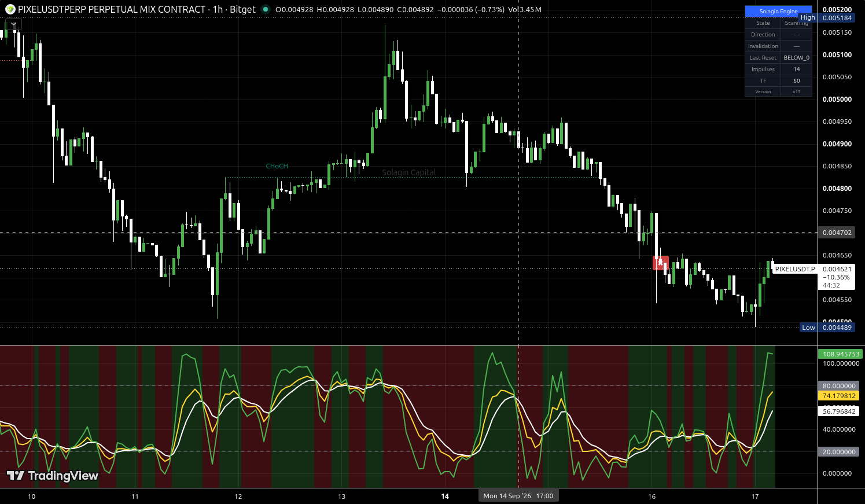Click the High 0.005184 price label
The image size is (865, 504).
click(826, 18)
